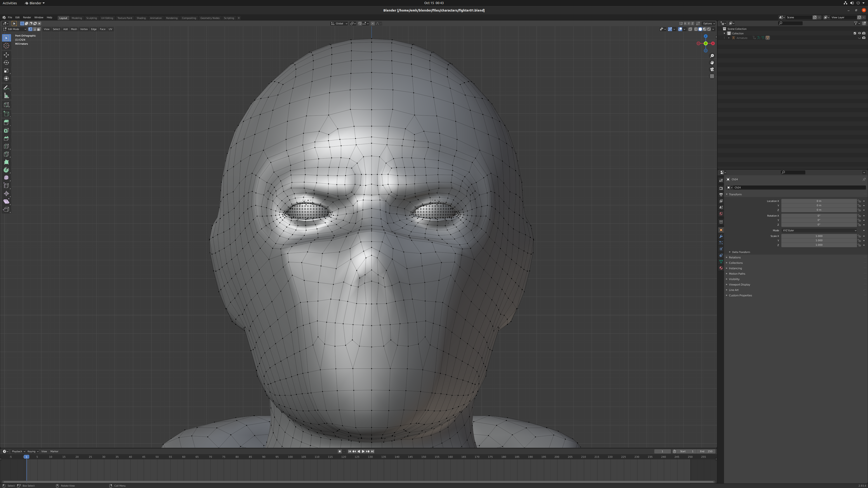Jump to the last frame
Screen dimensions: 868x488
click(x=372, y=452)
